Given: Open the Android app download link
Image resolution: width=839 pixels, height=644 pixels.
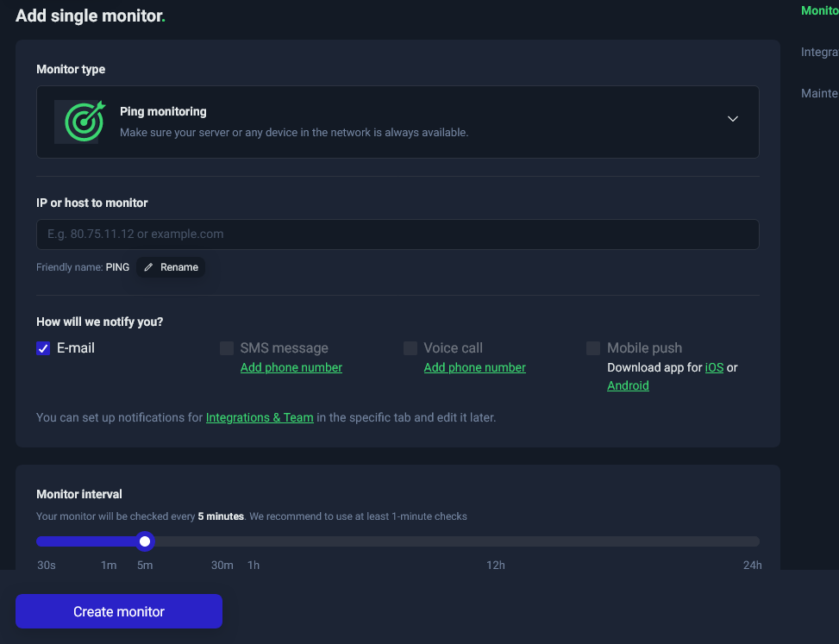Looking at the screenshot, I should point(628,386).
